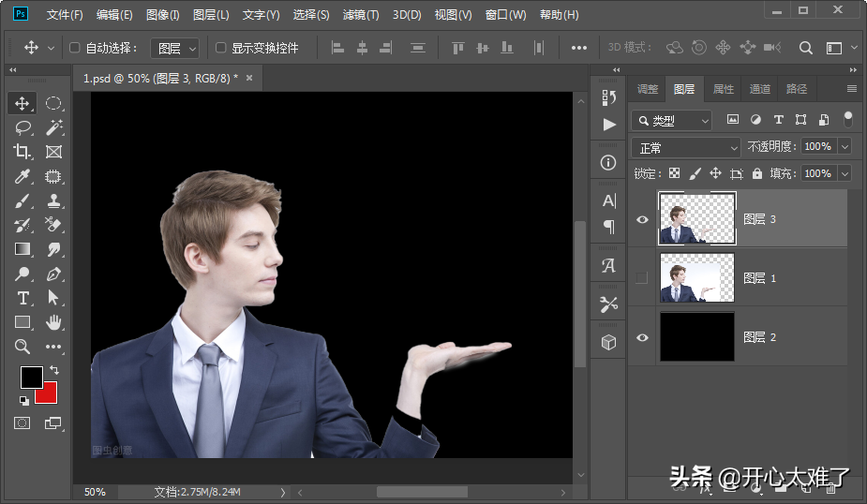This screenshot has width=867, height=504.
Task: Open the 类型 layer filter dropdown
Action: pyautogui.click(x=672, y=120)
